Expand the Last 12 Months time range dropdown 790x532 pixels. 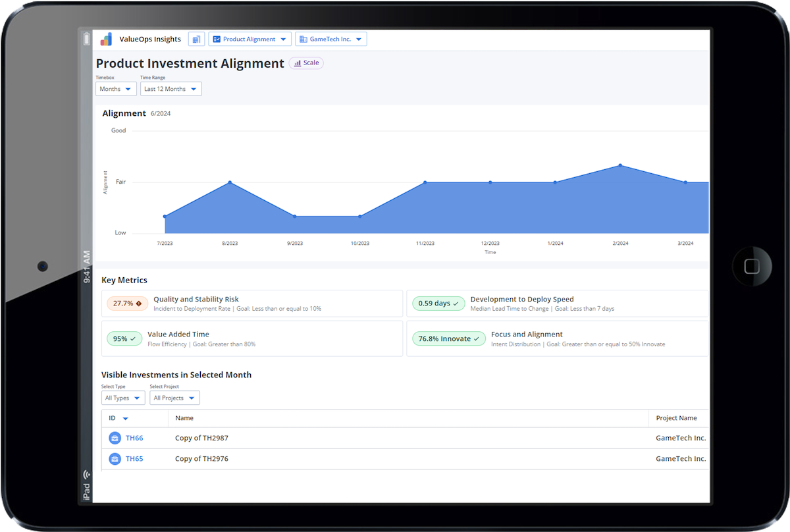click(x=171, y=88)
